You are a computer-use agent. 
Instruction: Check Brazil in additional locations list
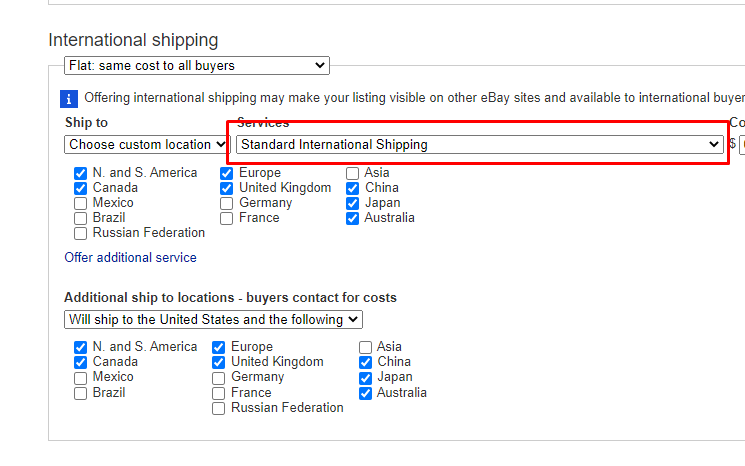pyautogui.click(x=80, y=393)
